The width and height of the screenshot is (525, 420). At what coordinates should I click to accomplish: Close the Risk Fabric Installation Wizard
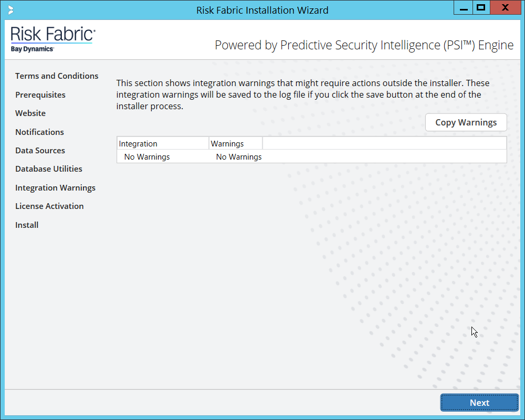click(x=505, y=8)
